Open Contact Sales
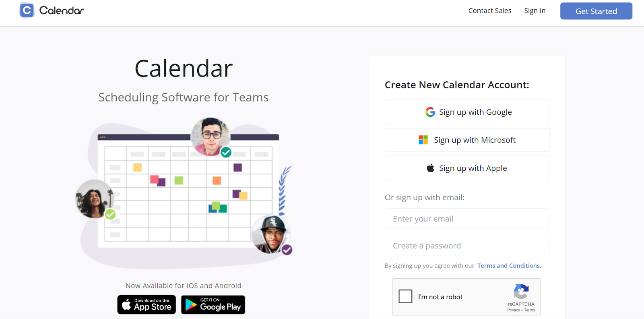 click(x=489, y=11)
